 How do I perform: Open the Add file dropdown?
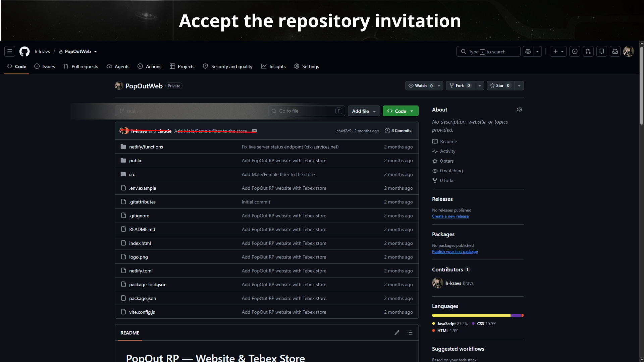coord(364,111)
